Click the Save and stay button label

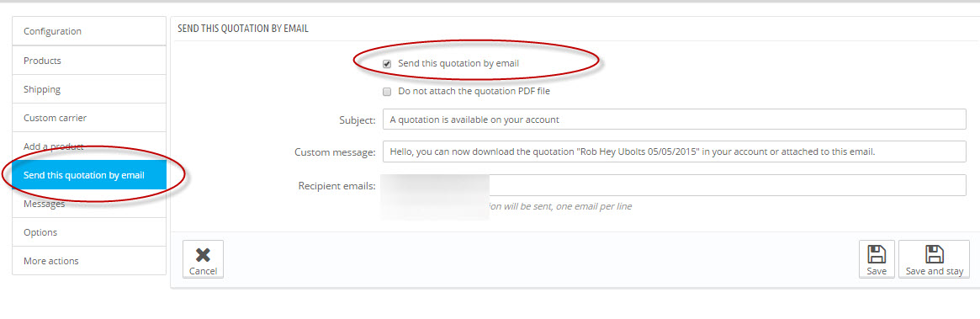[934, 272]
